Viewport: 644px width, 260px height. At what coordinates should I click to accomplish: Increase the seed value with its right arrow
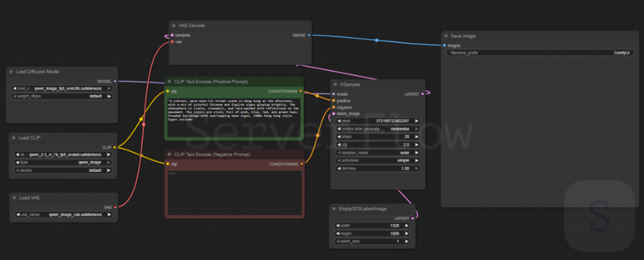(x=417, y=121)
